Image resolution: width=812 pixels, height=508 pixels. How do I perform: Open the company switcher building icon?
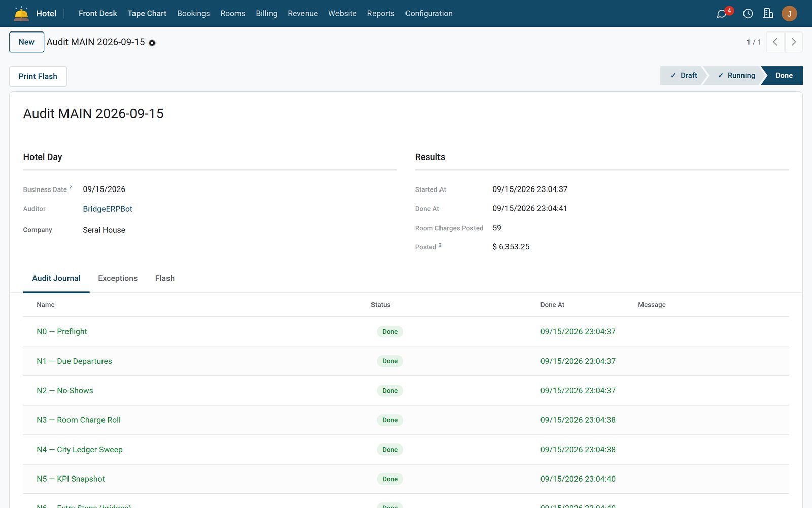768,14
